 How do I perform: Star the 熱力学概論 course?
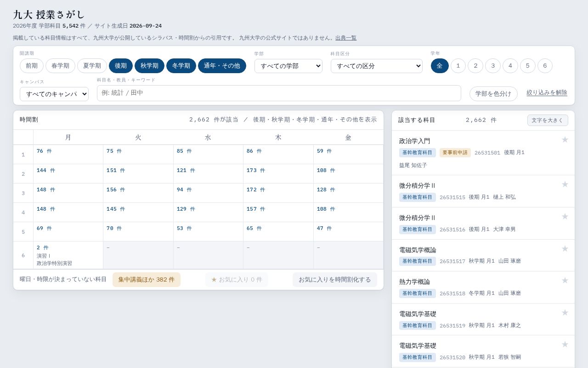(565, 280)
